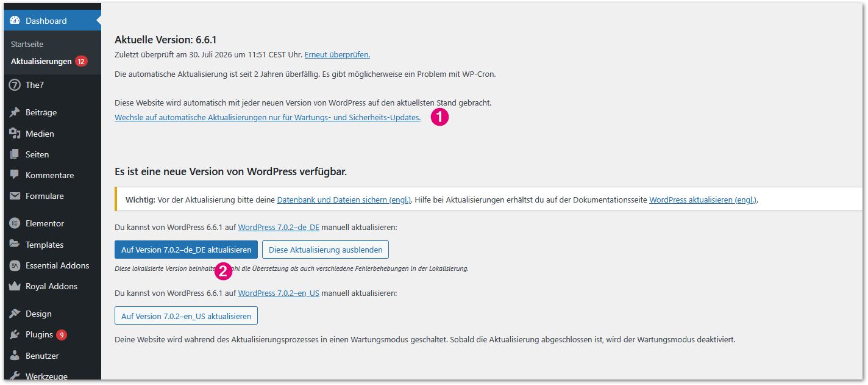Click the italic localized version note

(291, 268)
